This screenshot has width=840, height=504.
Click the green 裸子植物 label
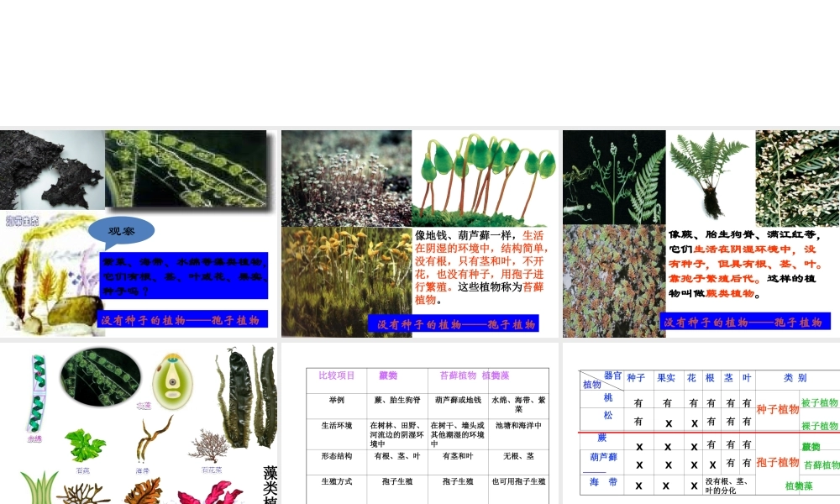[820, 427]
